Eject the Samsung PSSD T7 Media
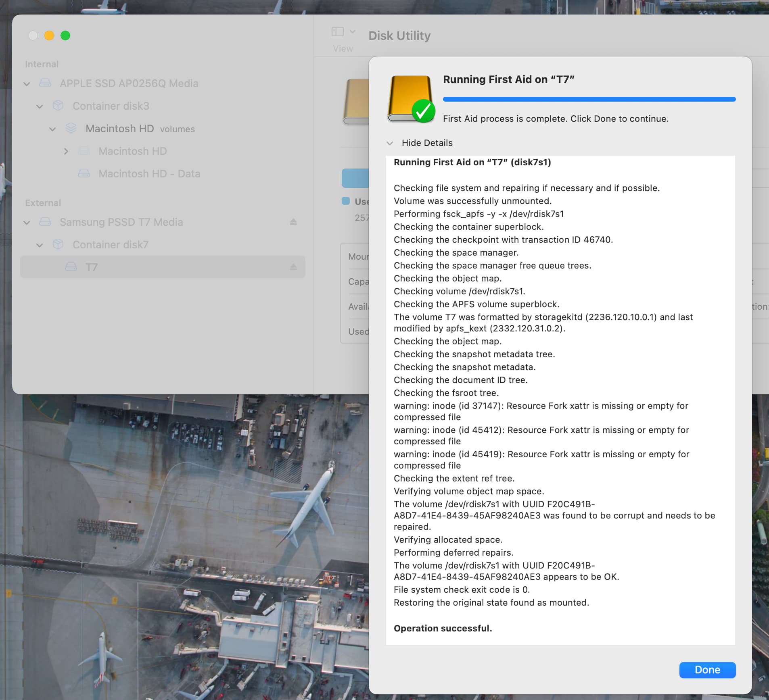Viewport: 769px width, 700px height. click(x=293, y=222)
